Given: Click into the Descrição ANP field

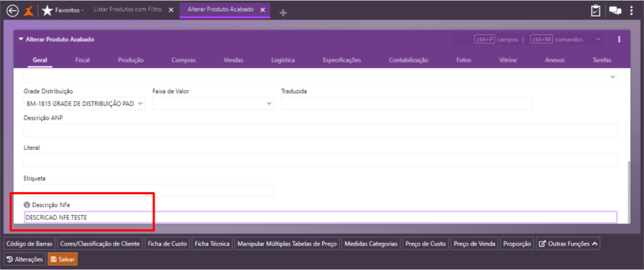Looking at the screenshot, I should [x=321, y=130].
